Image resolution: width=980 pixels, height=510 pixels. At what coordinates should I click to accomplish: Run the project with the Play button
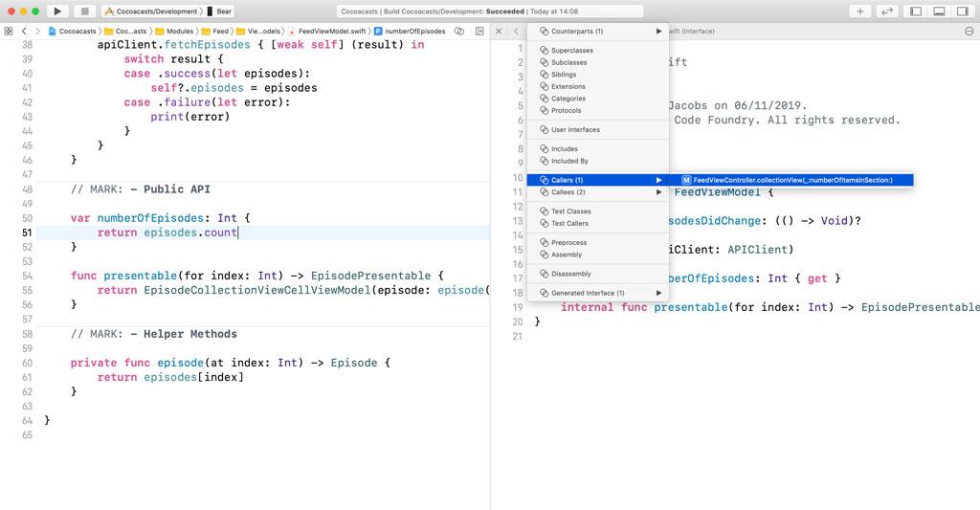57,11
